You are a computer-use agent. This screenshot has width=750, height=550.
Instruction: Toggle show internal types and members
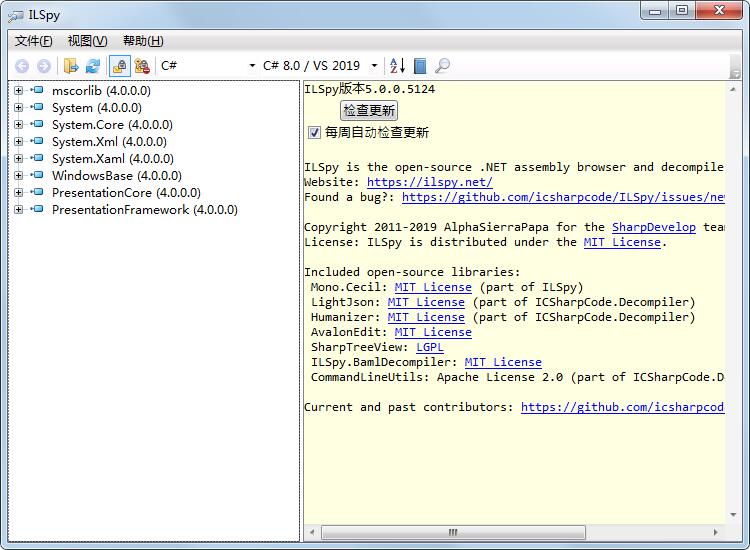pyautogui.click(x=119, y=66)
